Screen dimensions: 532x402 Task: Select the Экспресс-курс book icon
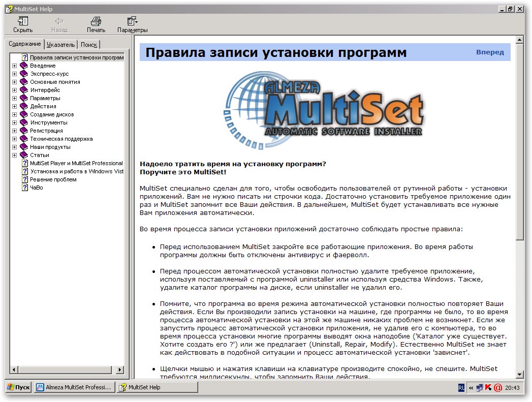[x=24, y=74]
